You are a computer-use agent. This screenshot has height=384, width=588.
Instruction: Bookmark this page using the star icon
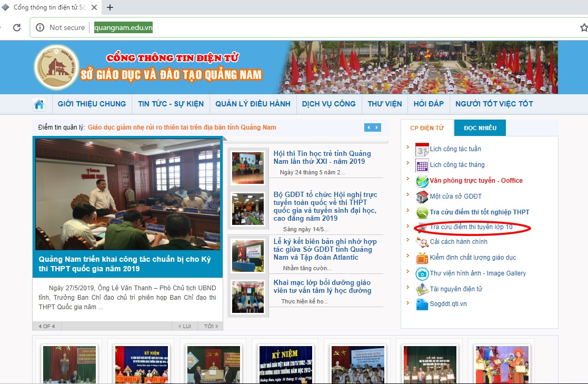(x=583, y=27)
